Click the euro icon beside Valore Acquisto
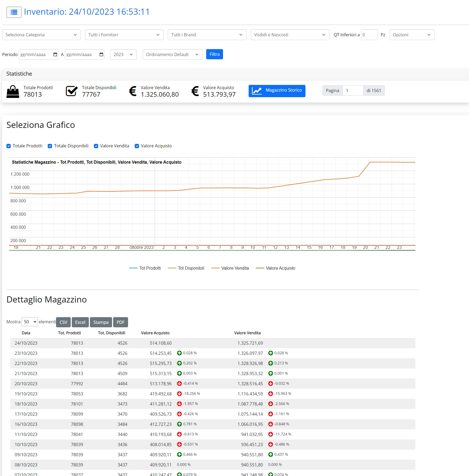 (x=195, y=91)
